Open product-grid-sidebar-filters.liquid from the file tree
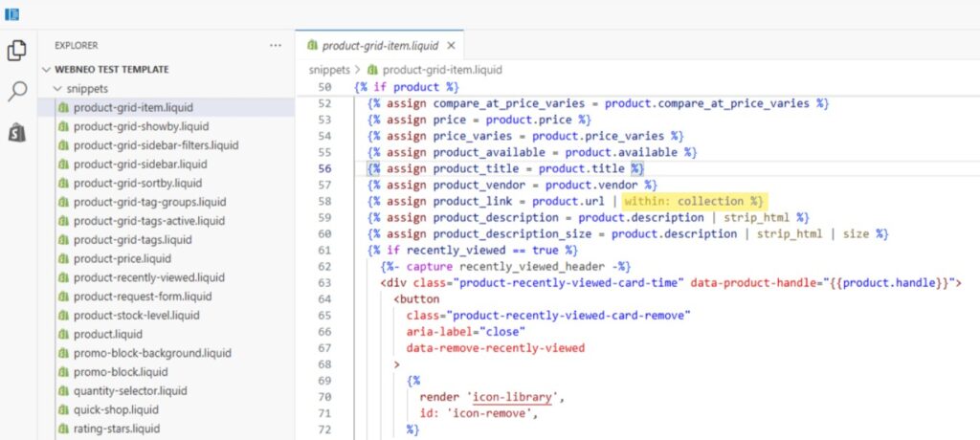This screenshot has height=440, width=980. click(x=156, y=145)
